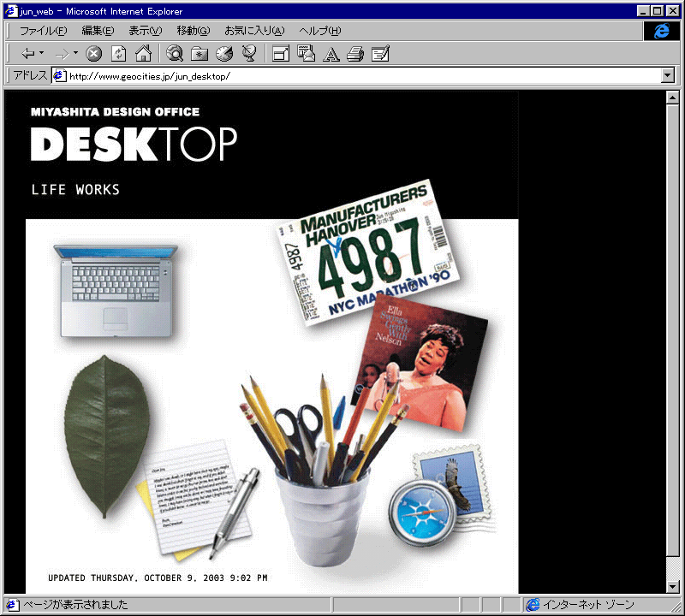Screen dimensions: 685x616
Task: Click the IE icon in the title bar
Action: (11, 11)
